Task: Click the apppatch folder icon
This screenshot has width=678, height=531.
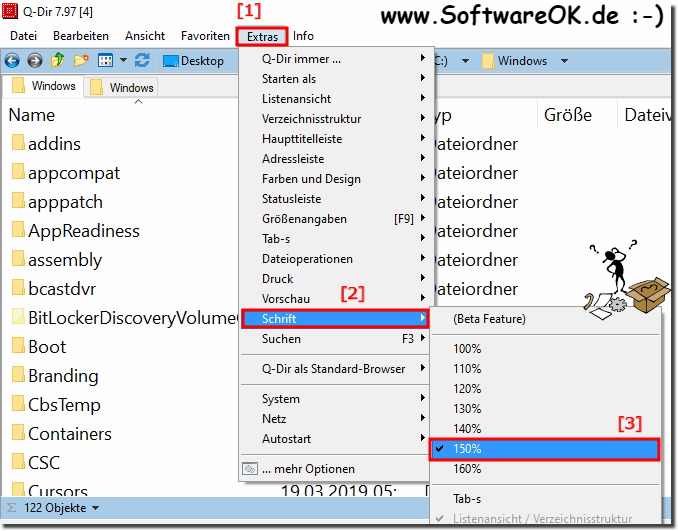Action: coord(18,200)
